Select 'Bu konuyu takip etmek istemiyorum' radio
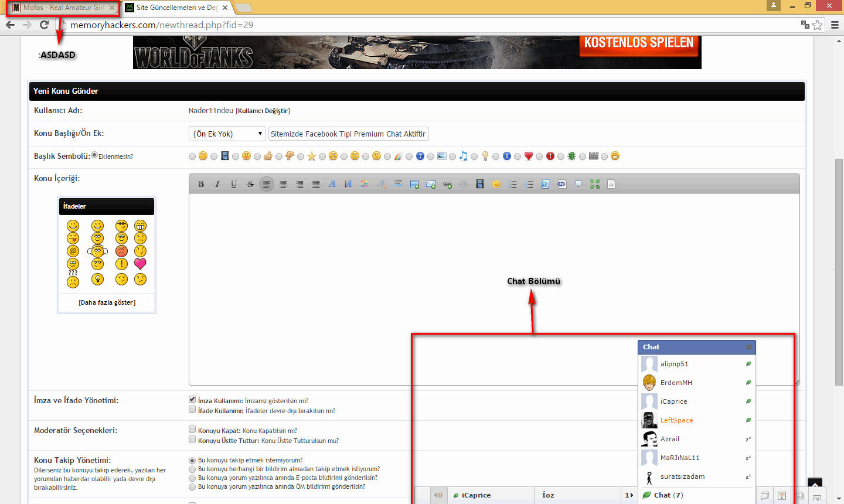 [x=192, y=461]
